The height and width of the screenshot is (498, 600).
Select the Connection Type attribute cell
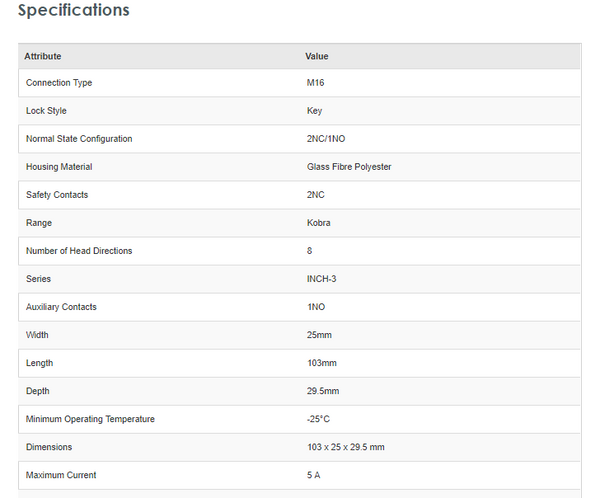click(x=59, y=83)
